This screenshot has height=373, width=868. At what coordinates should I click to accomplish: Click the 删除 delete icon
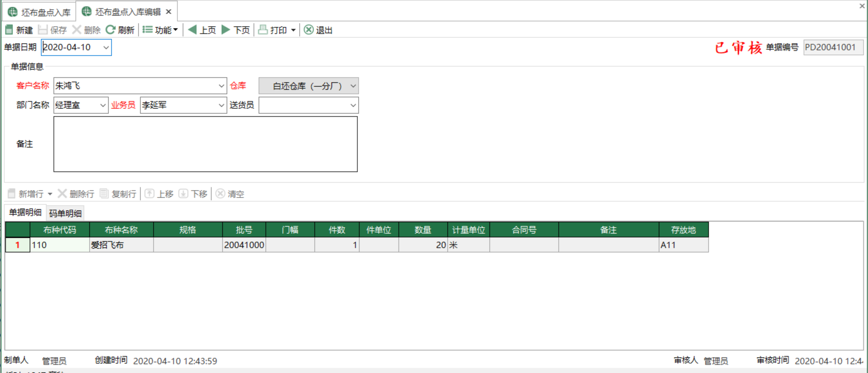77,30
